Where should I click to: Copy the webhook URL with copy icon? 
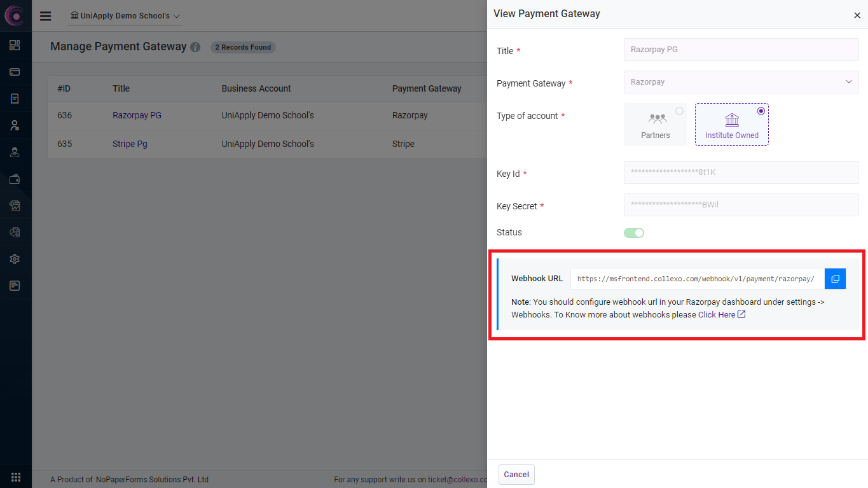click(x=835, y=279)
